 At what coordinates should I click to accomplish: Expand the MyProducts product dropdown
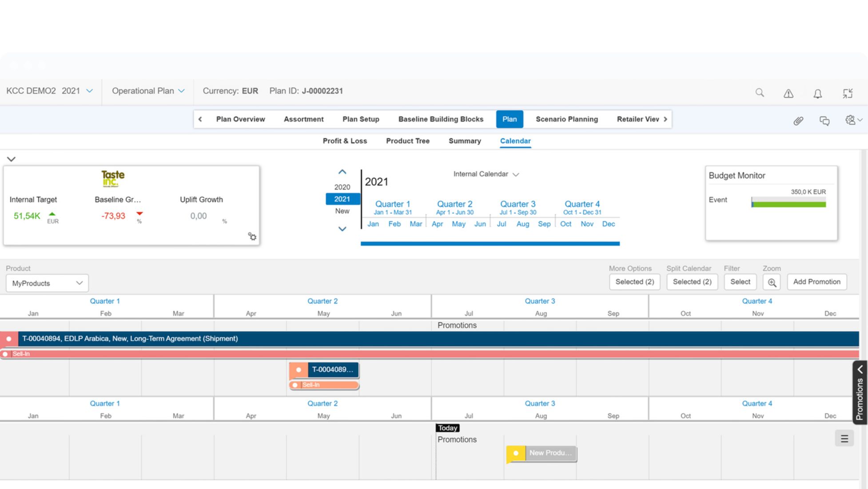pos(47,283)
